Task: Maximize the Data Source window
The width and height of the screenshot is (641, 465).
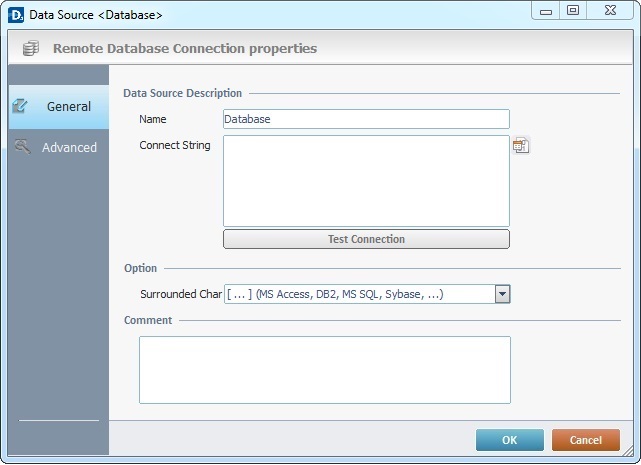Action: pos(573,11)
